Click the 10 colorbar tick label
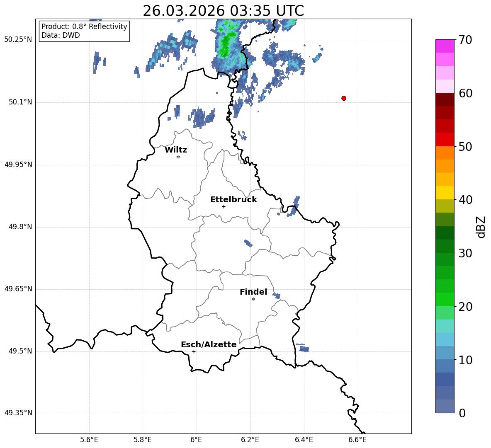The width and height of the screenshot is (491, 448). (x=465, y=360)
